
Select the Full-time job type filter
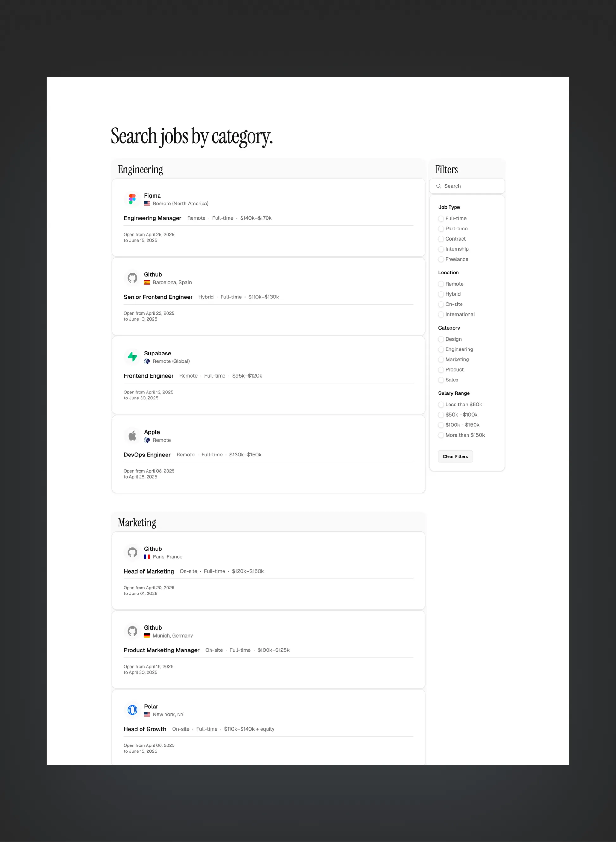click(442, 218)
